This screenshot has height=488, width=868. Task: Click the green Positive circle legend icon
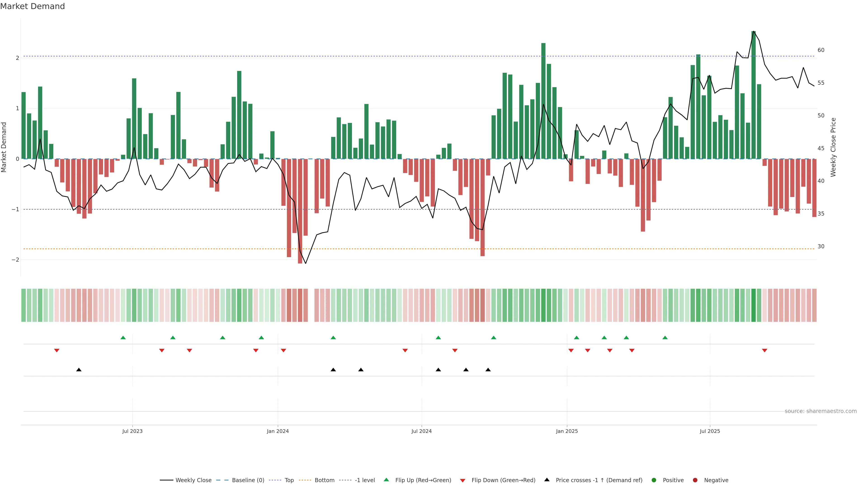coord(654,480)
